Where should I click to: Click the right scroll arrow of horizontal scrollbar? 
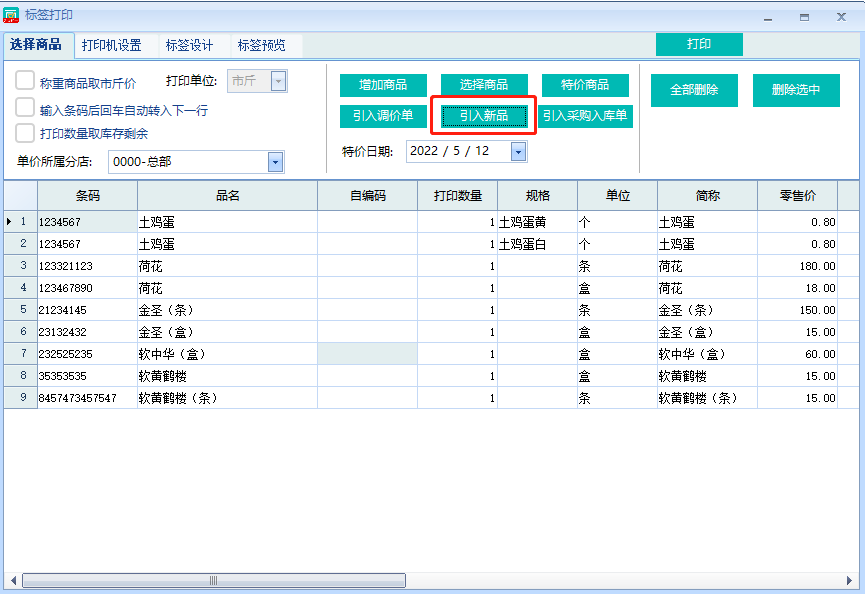(x=853, y=580)
